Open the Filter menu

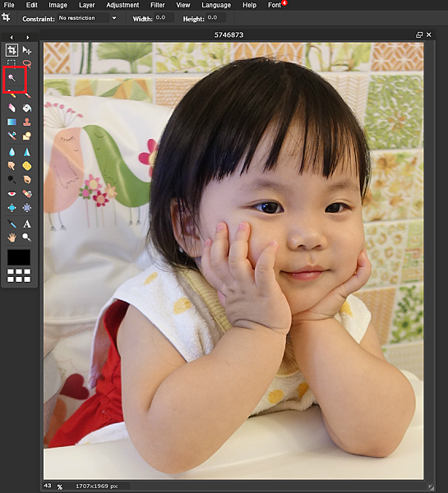(x=158, y=5)
